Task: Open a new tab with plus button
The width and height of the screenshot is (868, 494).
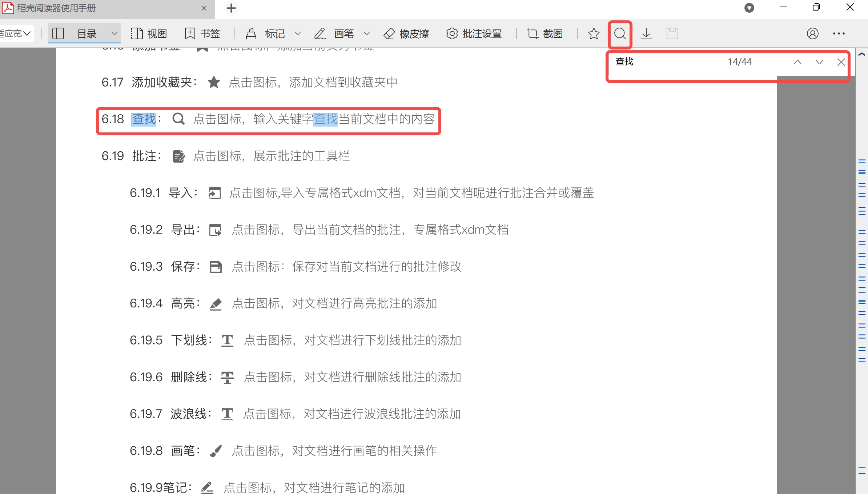Action: point(231,8)
